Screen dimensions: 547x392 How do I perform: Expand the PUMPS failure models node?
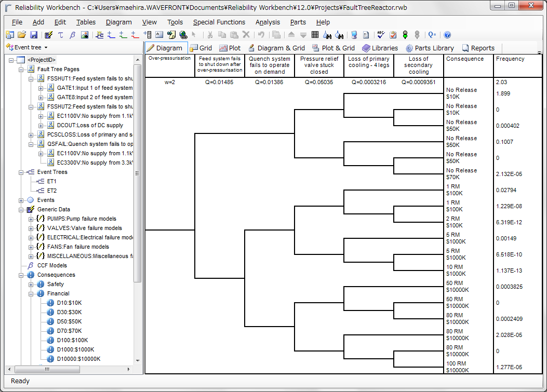point(31,219)
